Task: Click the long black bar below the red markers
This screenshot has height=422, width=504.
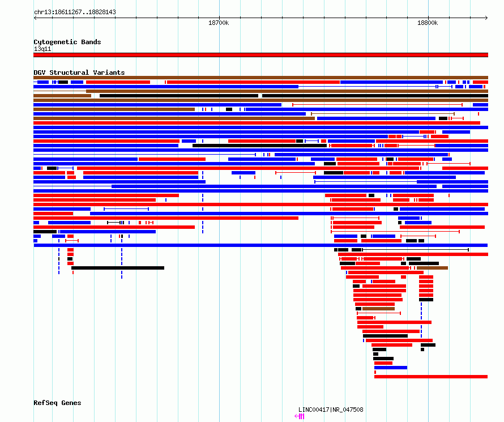Action: pos(118,268)
